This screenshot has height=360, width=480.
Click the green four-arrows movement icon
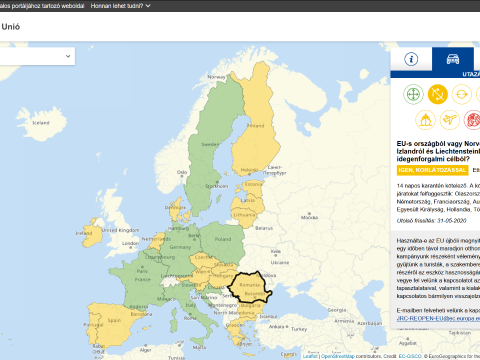(x=413, y=94)
